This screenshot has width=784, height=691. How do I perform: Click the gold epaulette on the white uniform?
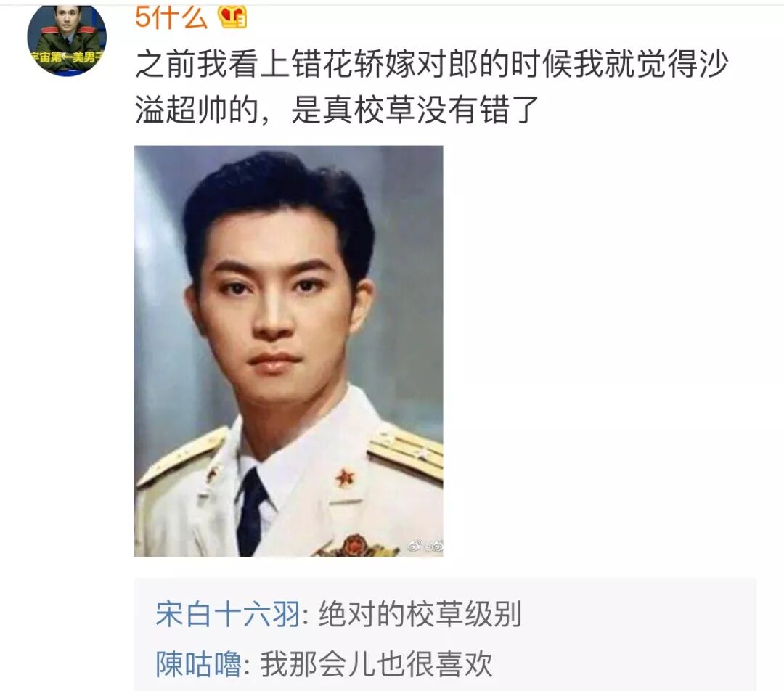[x=406, y=454]
